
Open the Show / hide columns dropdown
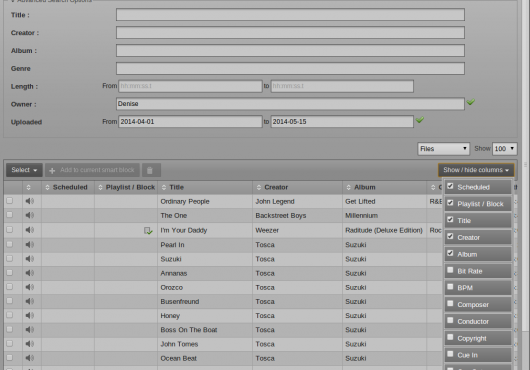pyautogui.click(x=476, y=170)
